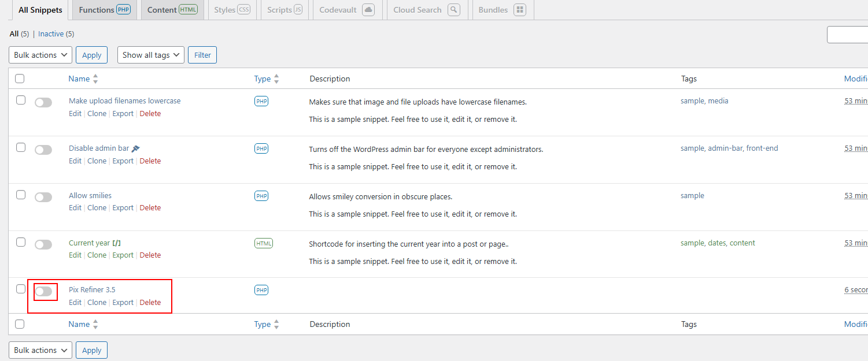The height and width of the screenshot is (361, 868).
Task: Click the shortcode icon beside Current year
Action: 117,243
